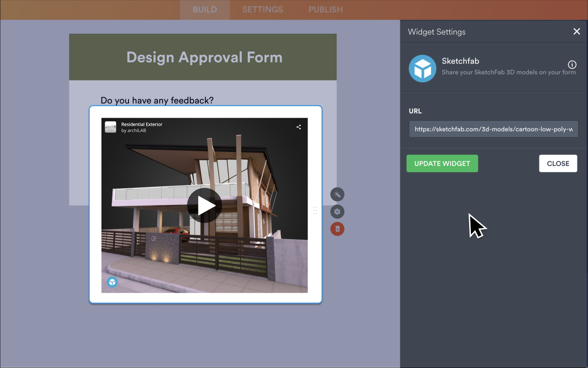
Task: Delete the Sketchfab widget via trash icon
Action: pyautogui.click(x=337, y=229)
